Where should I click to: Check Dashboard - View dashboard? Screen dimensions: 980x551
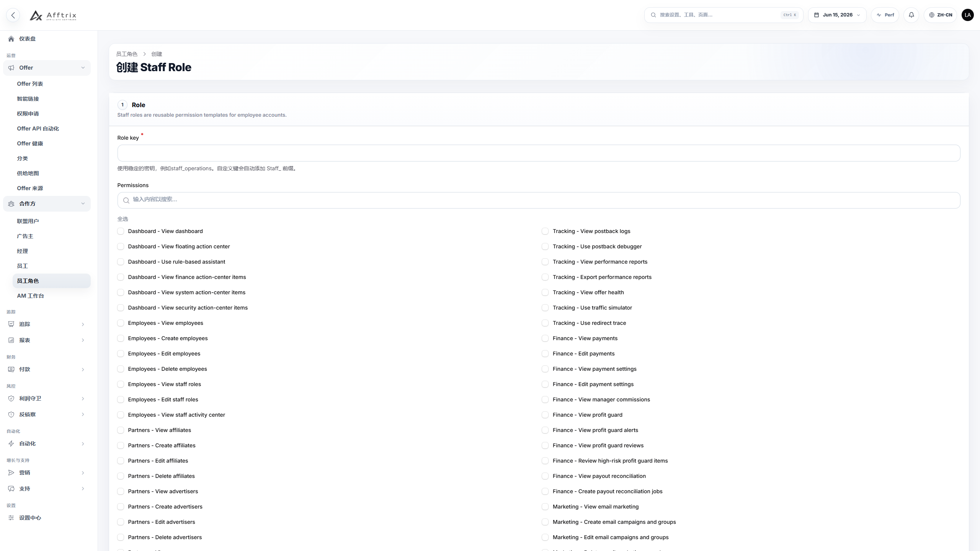[x=121, y=231]
